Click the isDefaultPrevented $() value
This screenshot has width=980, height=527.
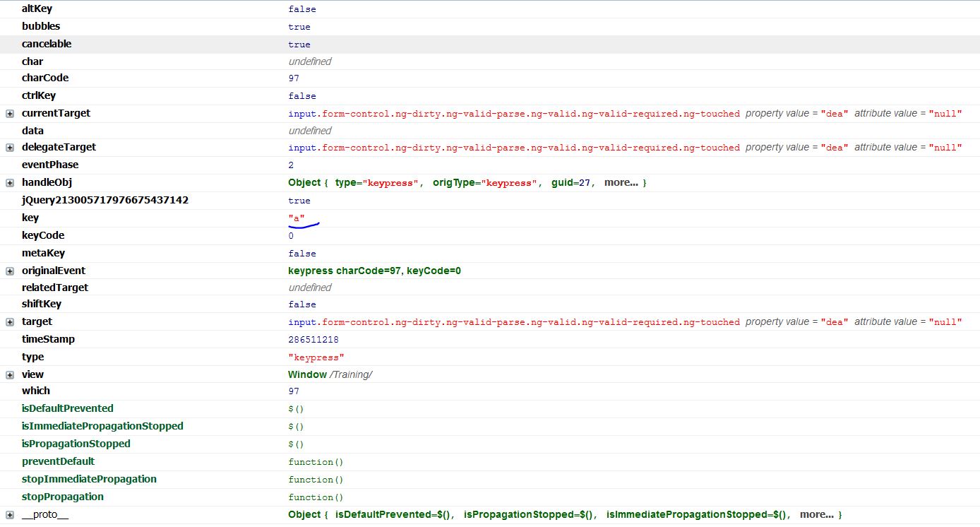tap(294, 408)
